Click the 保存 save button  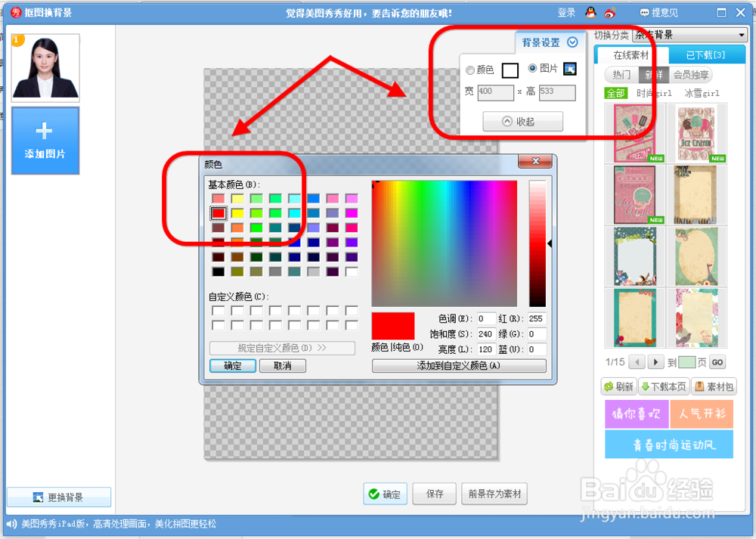(435, 494)
